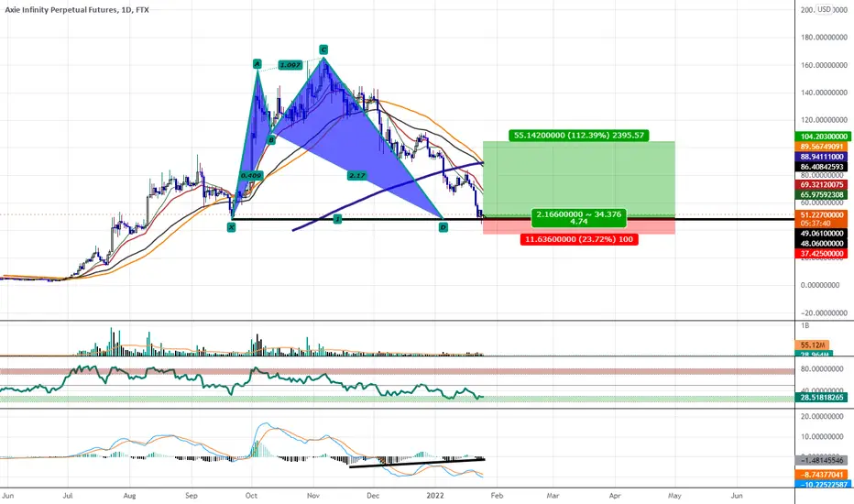Click the 180.00000000 price axis tick
Screen dimensions: 854x504
pyautogui.click(x=824, y=38)
